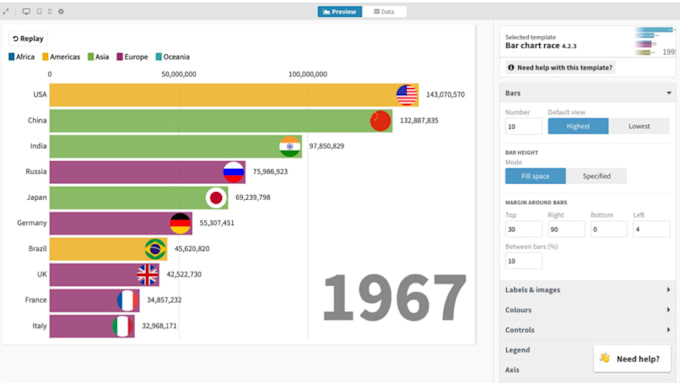Collapse the Bars settings section
The height and width of the screenshot is (383, 680).
pos(588,93)
